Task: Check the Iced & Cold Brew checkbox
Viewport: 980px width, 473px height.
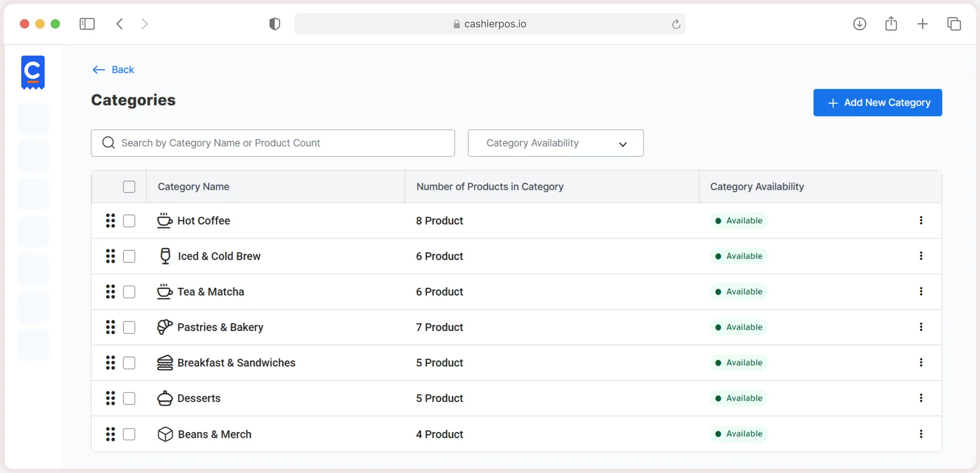Action: tap(129, 256)
